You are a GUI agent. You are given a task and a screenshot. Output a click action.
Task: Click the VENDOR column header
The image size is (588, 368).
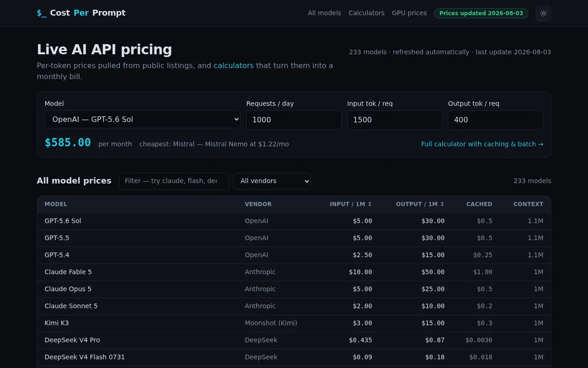(x=258, y=204)
